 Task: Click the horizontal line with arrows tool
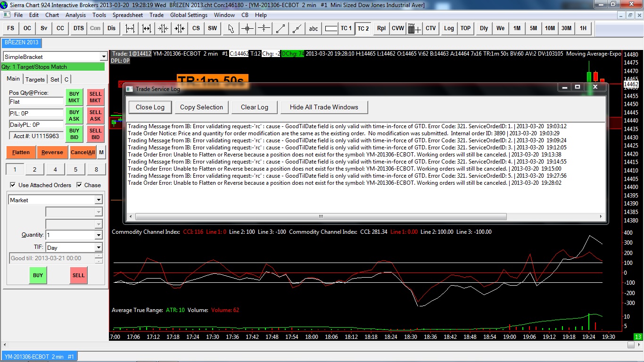point(264,28)
